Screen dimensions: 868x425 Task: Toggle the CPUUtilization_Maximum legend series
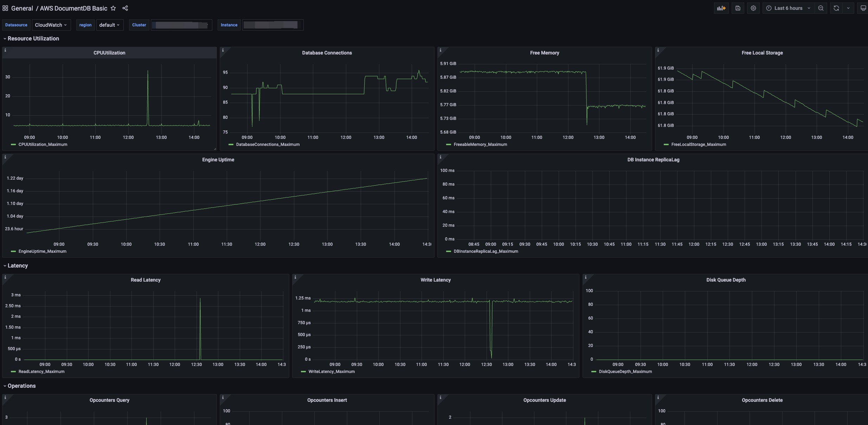pyautogui.click(x=43, y=144)
